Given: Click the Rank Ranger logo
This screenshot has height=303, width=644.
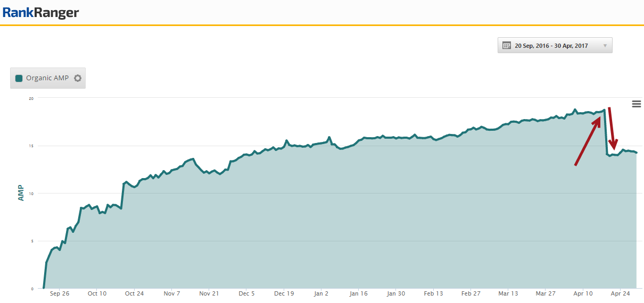Looking at the screenshot, I should click(40, 13).
